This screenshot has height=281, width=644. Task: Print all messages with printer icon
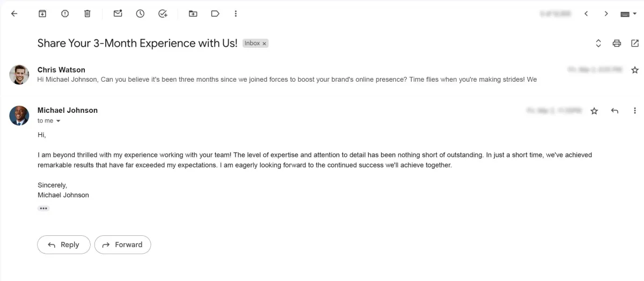coord(617,44)
